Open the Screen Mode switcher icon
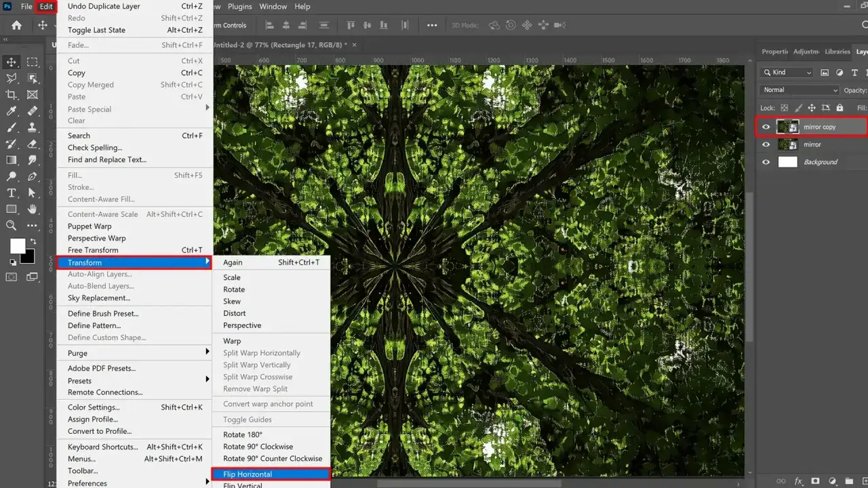Screen dimensions: 868x488 pos(32,277)
